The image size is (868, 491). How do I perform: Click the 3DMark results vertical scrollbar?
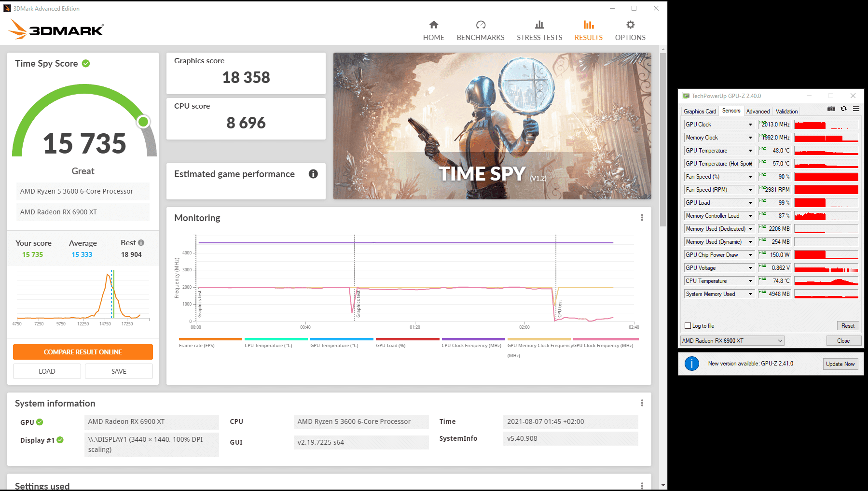[663, 140]
